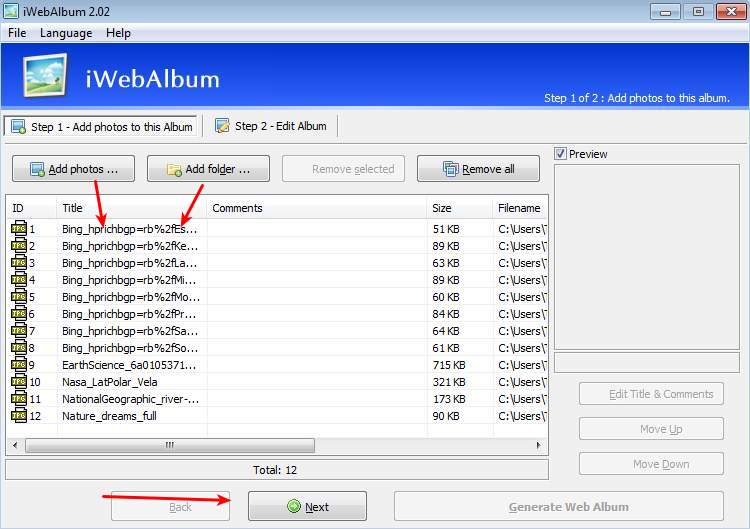
Task: Click the JPG icon of row 2
Action: (x=19, y=245)
